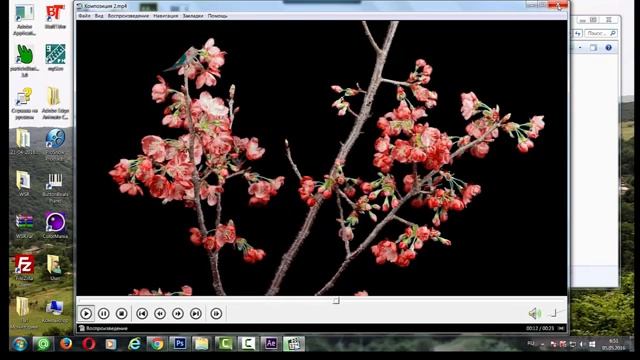Screen dimensions: 640x360
Task: Launch Firefox from the taskbar
Action: tap(66, 344)
